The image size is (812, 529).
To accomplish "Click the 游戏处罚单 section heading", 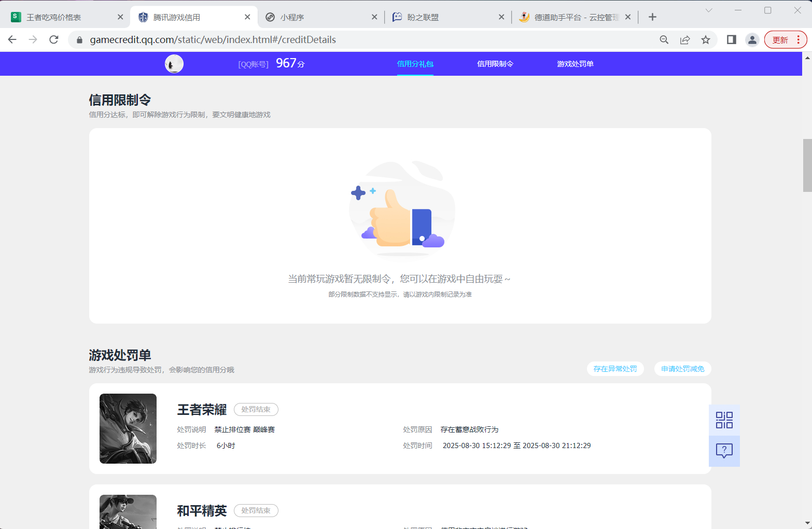I will click(x=120, y=355).
